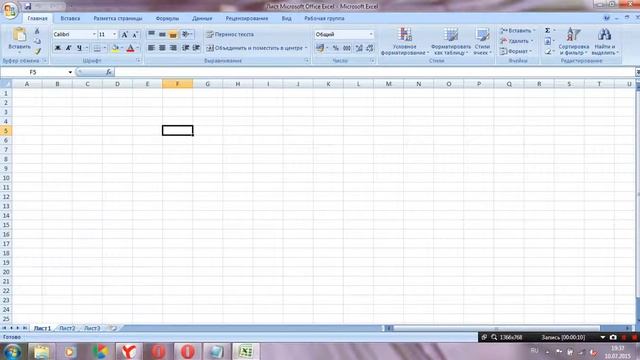
Task: Click the accounting currency format icon
Action: click(320, 48)
